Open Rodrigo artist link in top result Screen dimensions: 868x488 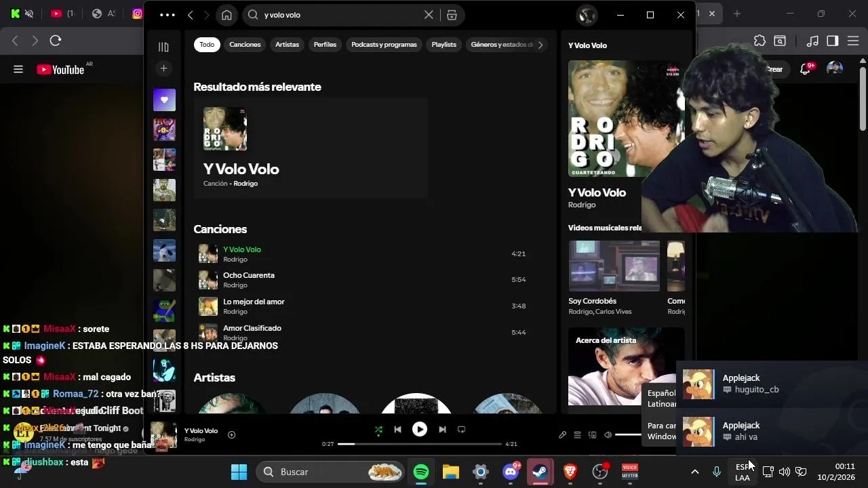[x=245, y=184]
